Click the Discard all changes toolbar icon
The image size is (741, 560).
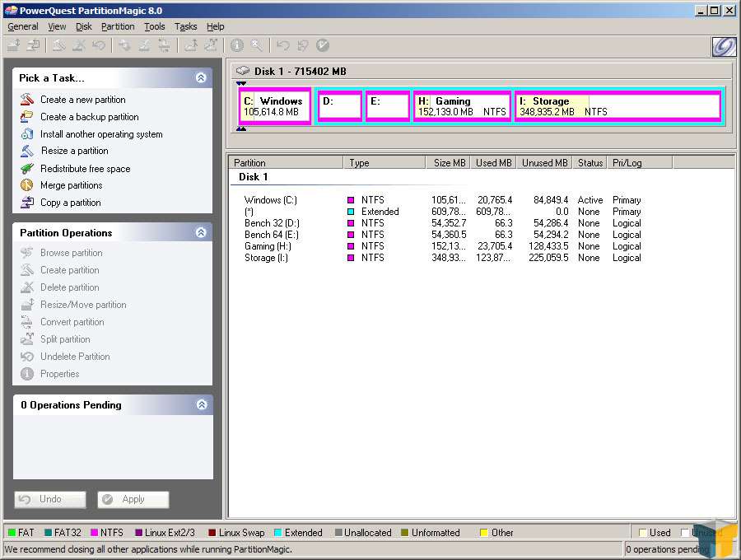(302, 45)
